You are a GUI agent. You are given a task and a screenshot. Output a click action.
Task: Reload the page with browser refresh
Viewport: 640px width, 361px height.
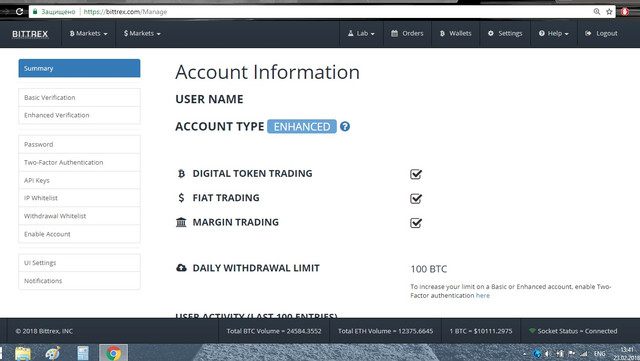pyautogui.click(x=19, y=11)
